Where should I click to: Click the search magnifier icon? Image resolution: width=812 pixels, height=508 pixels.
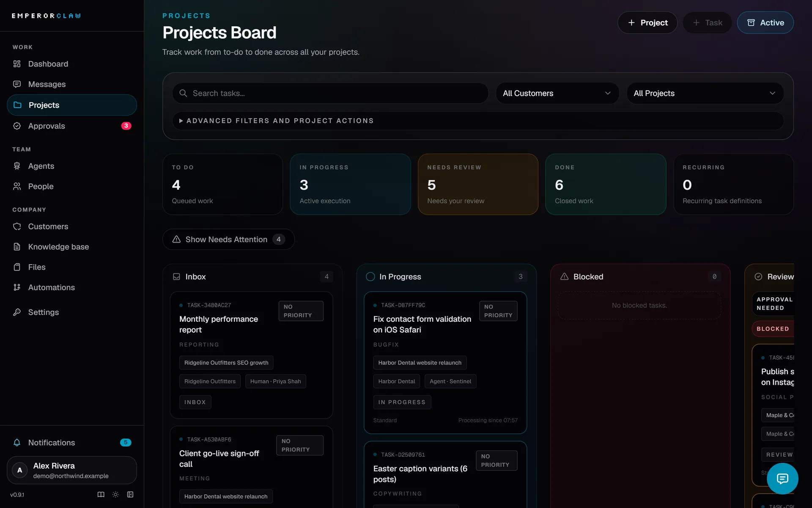183,93
